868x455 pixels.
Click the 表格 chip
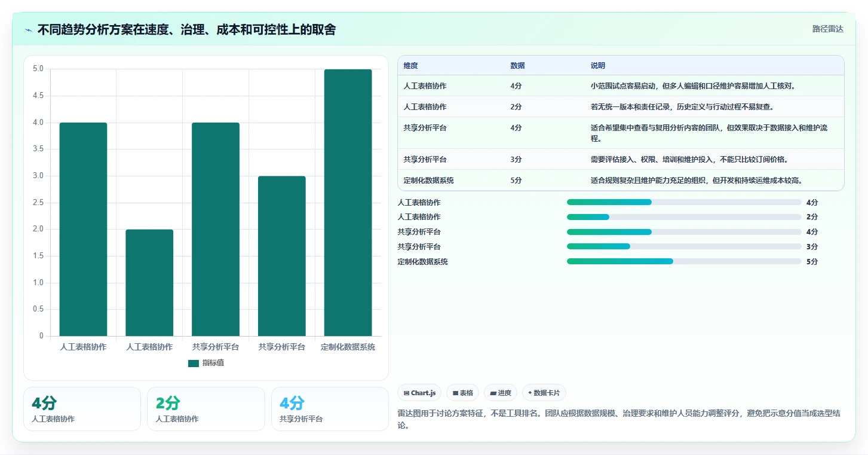coord(463,393)
